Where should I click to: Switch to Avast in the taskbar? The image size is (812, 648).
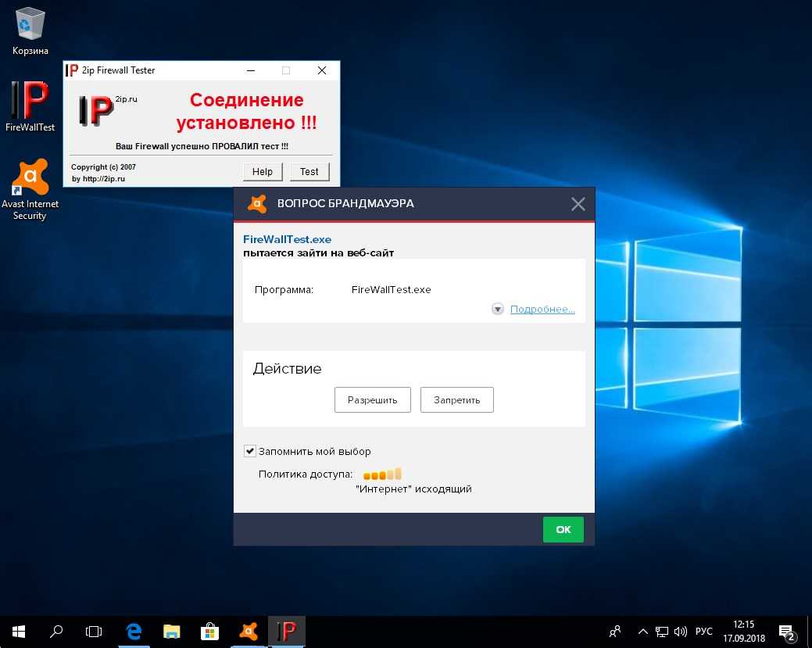pos(249,632)
